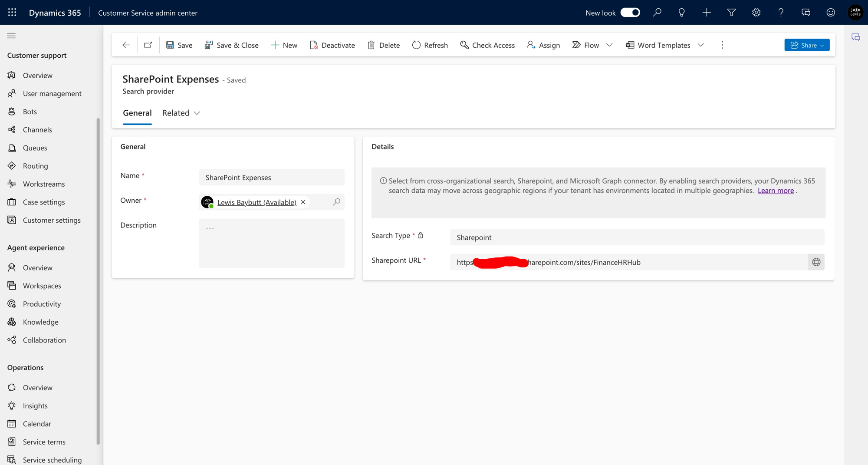This screenshot has width=868, height=465.
Task: Click the back arrow in command bar
Action: tap(126, 45)
